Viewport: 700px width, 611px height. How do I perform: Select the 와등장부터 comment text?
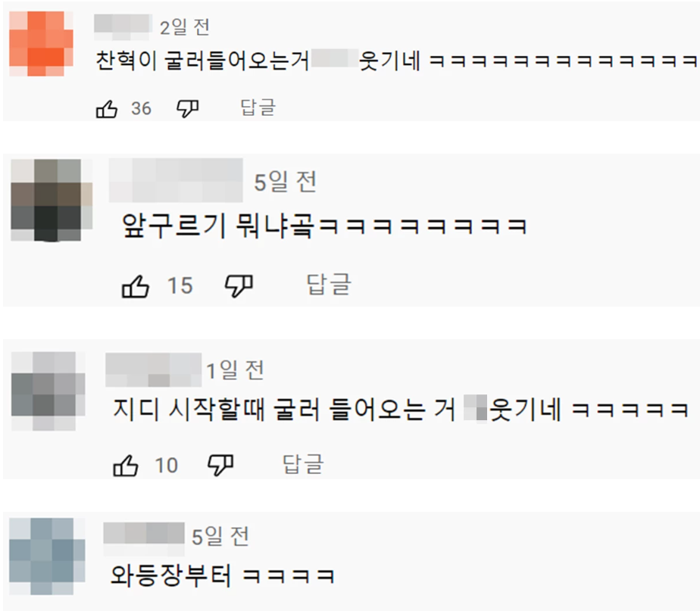(222, 575)
